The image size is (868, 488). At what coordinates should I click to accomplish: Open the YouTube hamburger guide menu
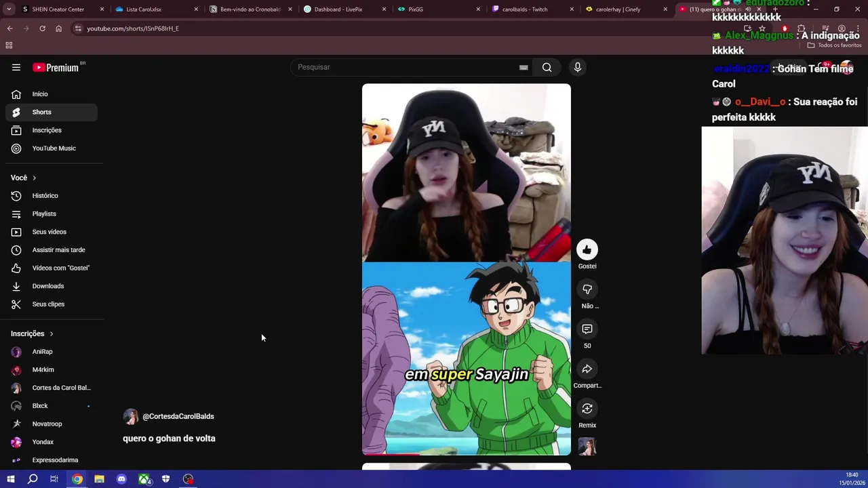pos(16,67)
